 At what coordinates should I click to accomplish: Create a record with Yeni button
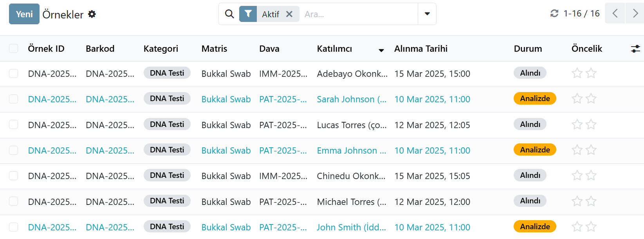24,14
